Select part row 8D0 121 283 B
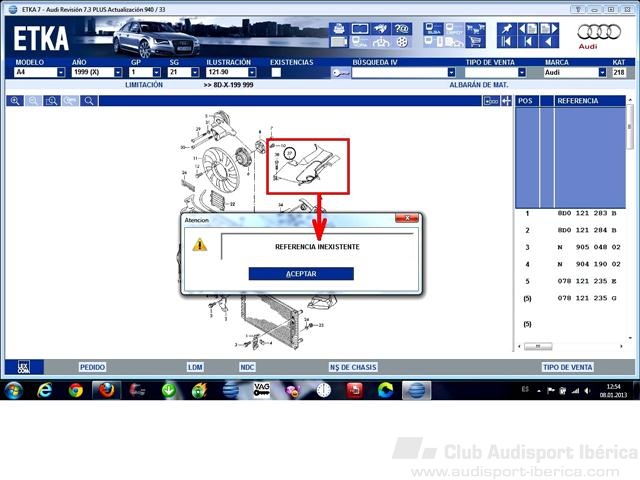This screenshot has height=480, width=640. 570,213
